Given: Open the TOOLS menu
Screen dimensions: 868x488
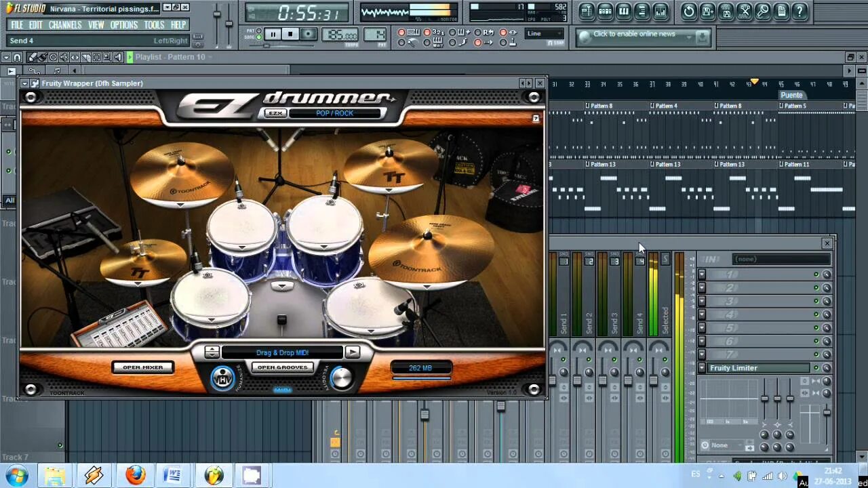Looking at the screenshot, I should point(154,25).
